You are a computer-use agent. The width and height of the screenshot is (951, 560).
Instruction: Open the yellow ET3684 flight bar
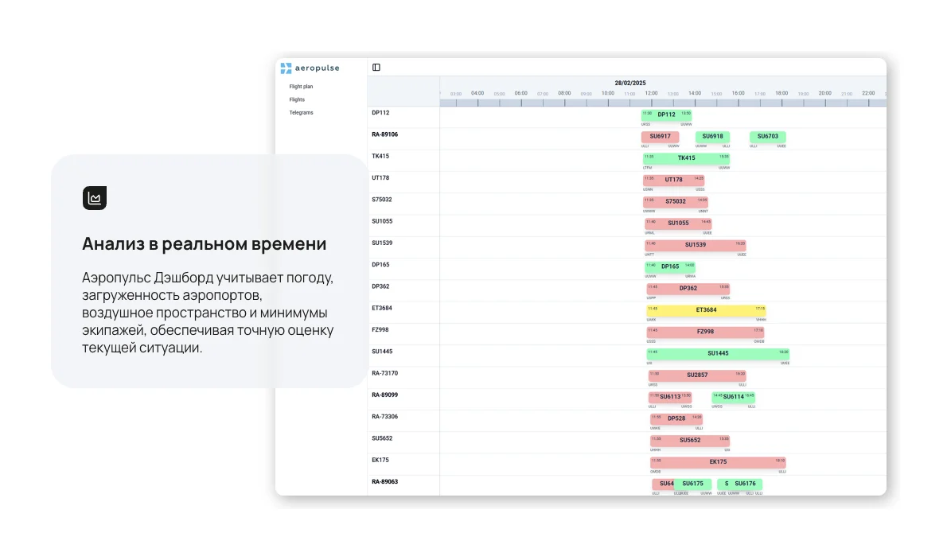(706, 310)
